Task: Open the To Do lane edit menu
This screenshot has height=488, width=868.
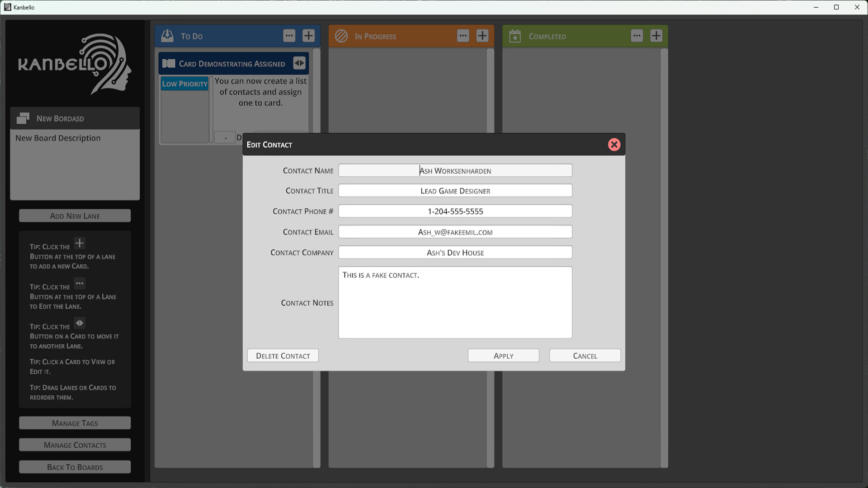Action: [289, 36]
